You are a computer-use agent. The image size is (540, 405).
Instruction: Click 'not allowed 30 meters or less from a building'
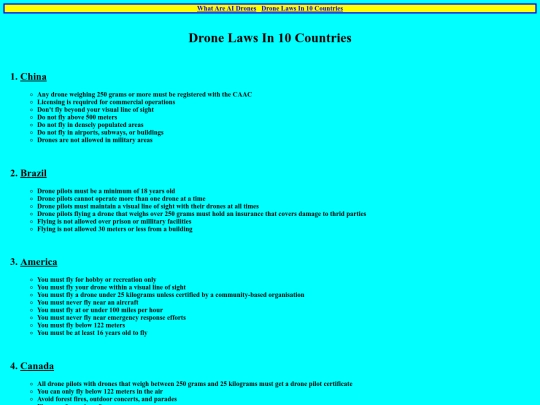[115, 229]
